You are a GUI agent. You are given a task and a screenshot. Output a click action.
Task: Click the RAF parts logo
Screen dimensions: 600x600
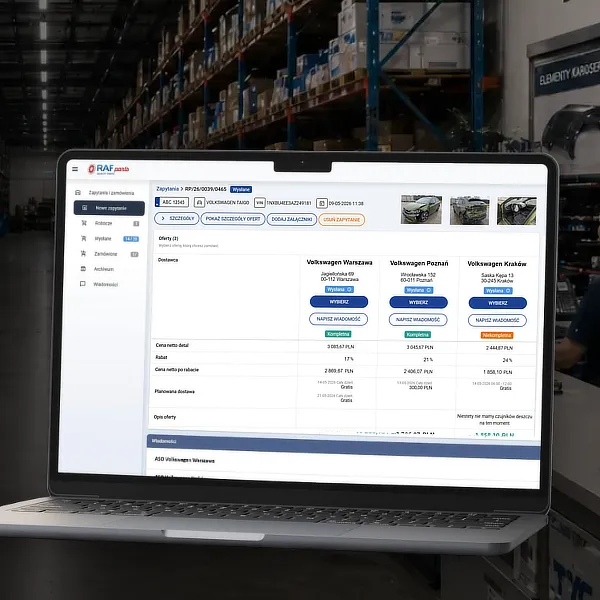point(109,169)
